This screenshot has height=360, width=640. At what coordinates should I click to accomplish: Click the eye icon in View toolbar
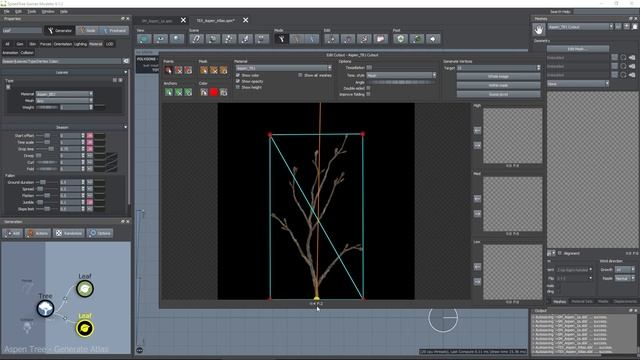point(160,39)
